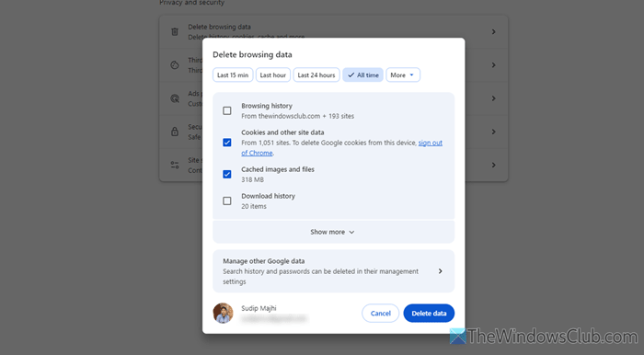The width and height of the screenshot is (644, 355).
Task: Click the Delete browsing data dialog title
Action: pos(252,54)
